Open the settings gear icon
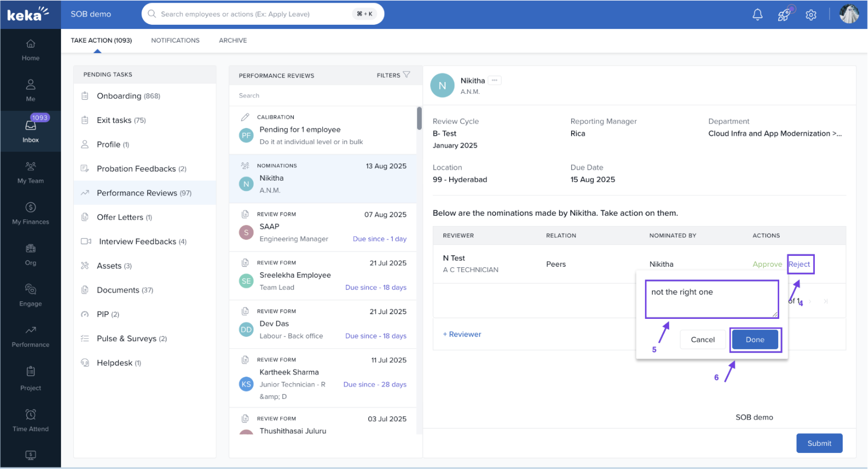868x469 pixels. (x=811, y=15)
